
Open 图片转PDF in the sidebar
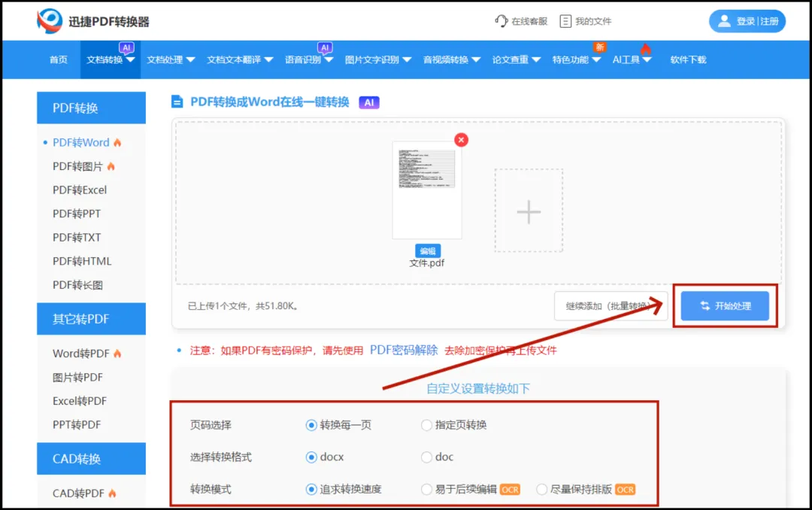[x=77, y=378]
